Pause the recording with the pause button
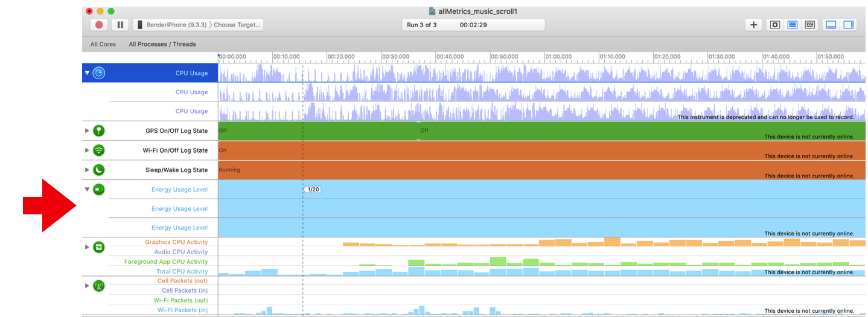The height and width of the screenshot is (317, 868). [120, 25]
